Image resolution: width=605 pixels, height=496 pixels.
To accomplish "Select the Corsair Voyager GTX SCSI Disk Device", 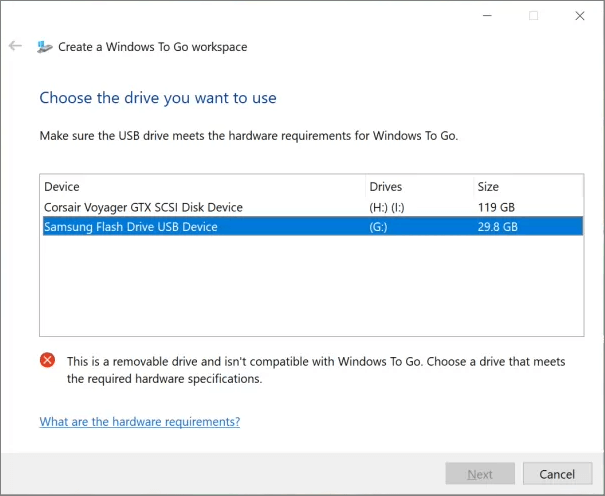I will click(143, 207).
